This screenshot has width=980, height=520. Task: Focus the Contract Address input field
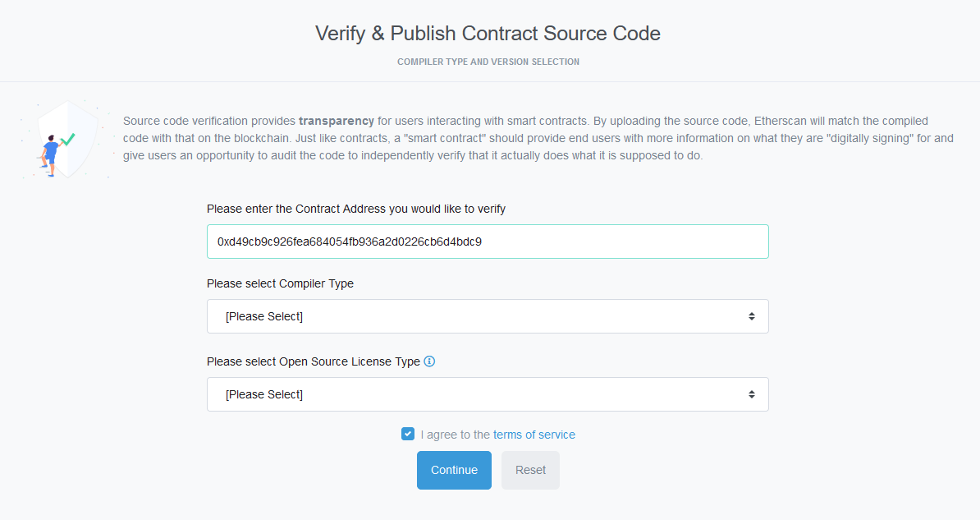(488, 242)
